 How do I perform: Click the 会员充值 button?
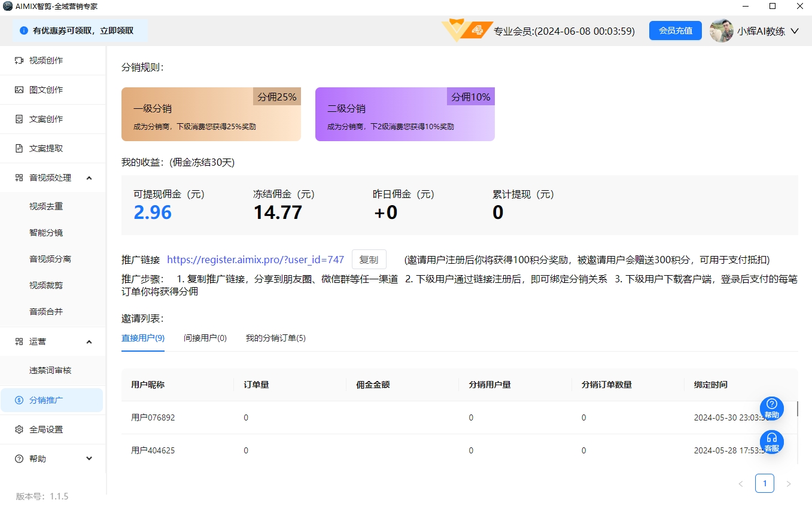coord(675,31)
